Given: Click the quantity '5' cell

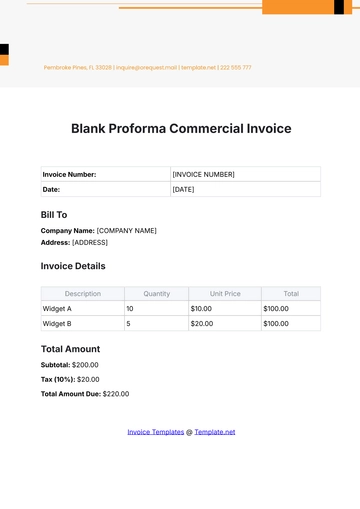Looking at the screenshot, I should (157, 324).
